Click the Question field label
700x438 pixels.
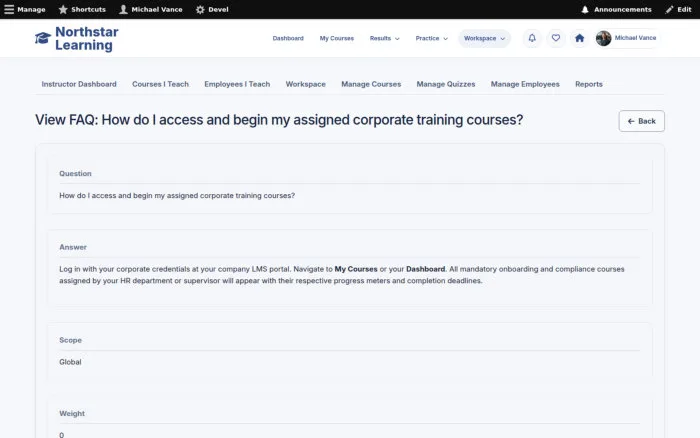(x=75, y=174)
